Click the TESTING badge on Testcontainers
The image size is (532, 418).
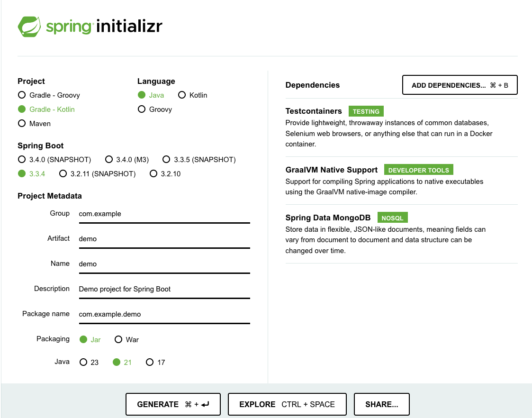pyautogui.click(x=366, y=111)
